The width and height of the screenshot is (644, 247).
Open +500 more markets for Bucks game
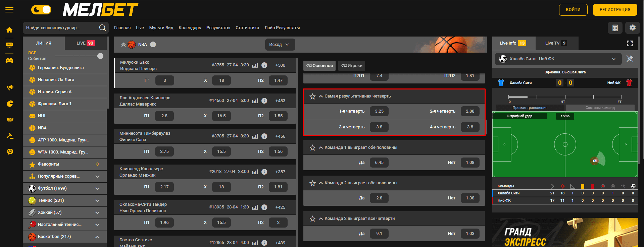point(280,65)
